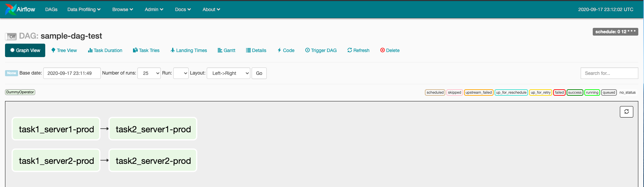Screen dimensions: 644x187
Task: Click the DAG name sample-dag-test
Action: pos(71,36)
